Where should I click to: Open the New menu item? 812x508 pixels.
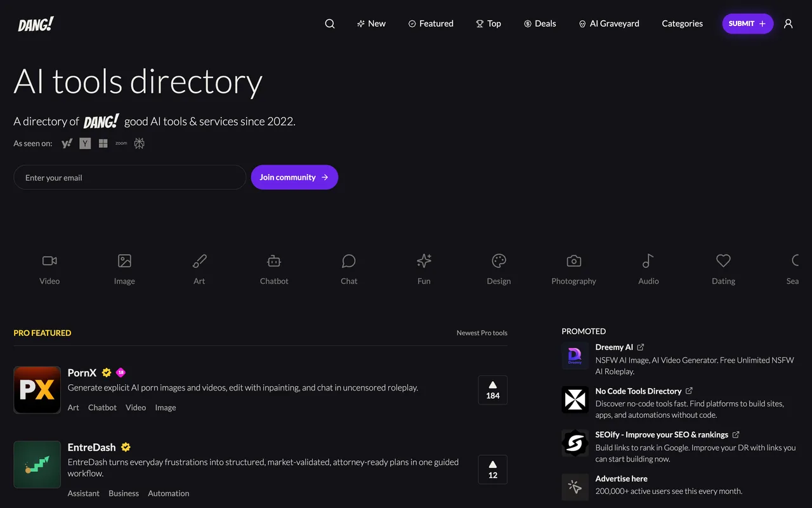click(x=371, y=23)
